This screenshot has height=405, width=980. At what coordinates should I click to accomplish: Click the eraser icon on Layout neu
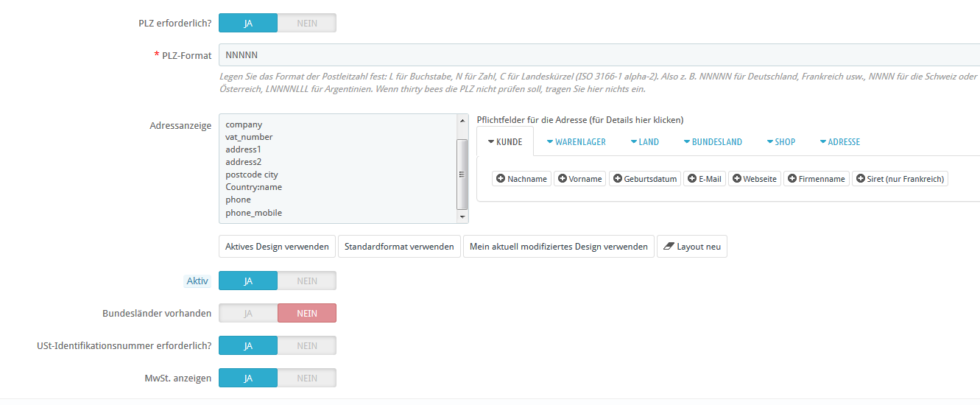[669, 247]
